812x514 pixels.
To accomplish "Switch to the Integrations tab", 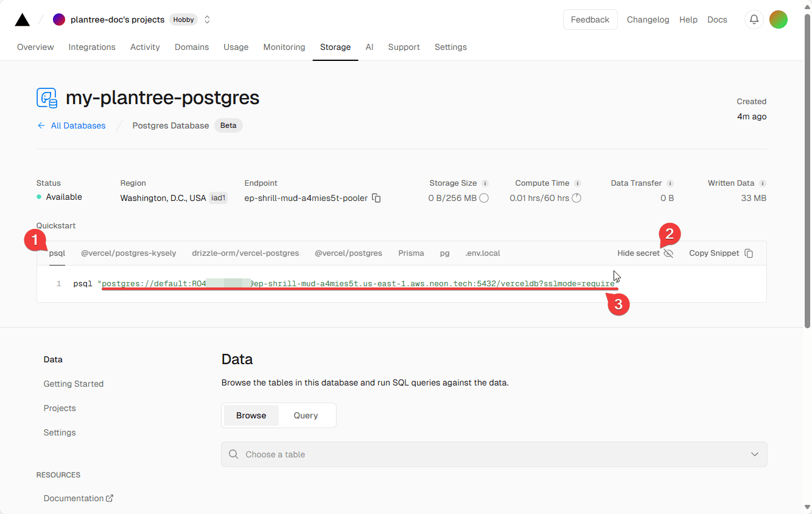I will pyautogui.click(x=92, y=47).
